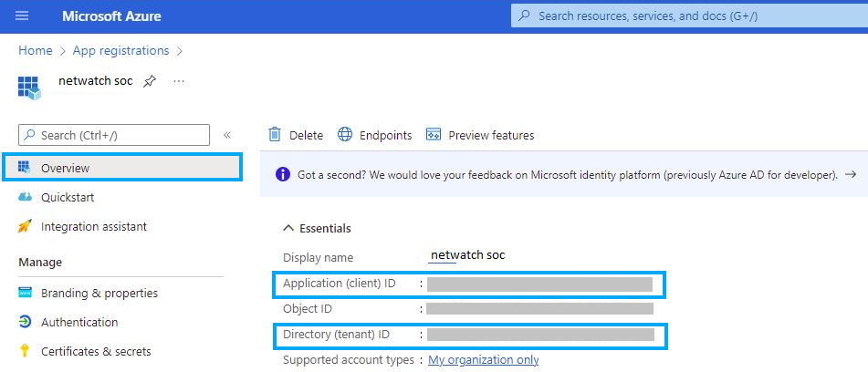Image resolution: width=868 pixels, height=372 pixels.
Task: Click the Delete button label
Action: pos(306,136)
